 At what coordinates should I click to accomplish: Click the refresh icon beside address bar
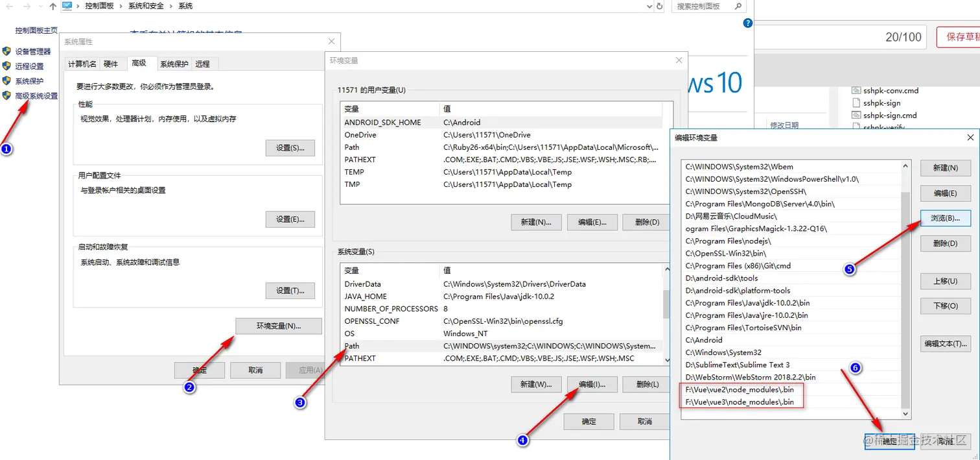pyautogui.click(x=660, y=6)
